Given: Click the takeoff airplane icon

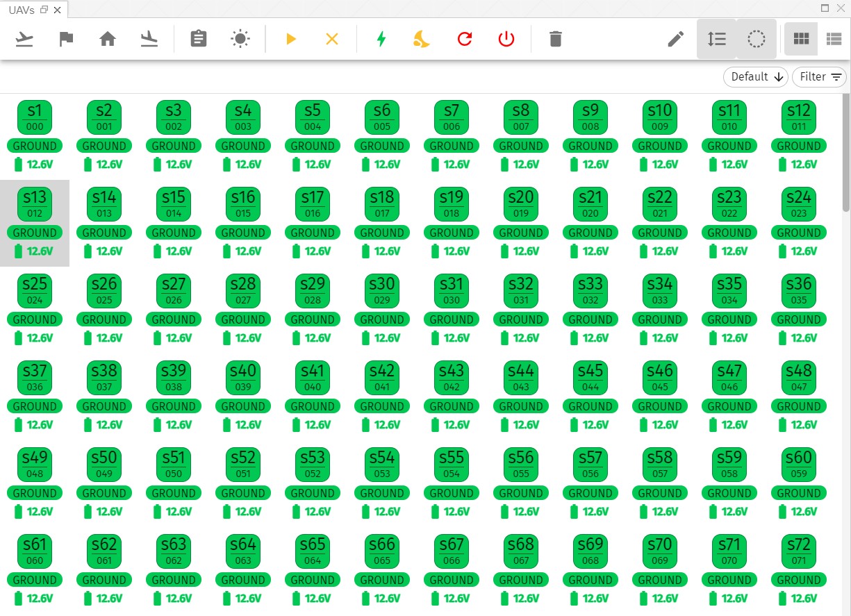Looking at the screenshot, I should [x=24, y=39].
